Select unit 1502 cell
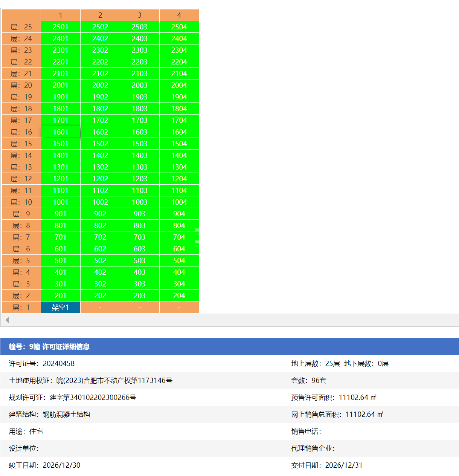The image size is (459, 476). click(100, 144)
